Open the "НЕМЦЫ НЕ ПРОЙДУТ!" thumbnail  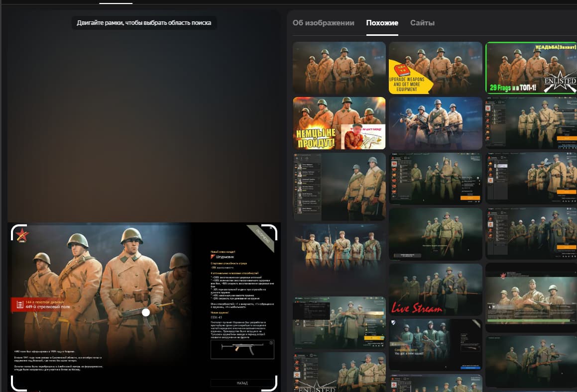[x=339, y=123]
